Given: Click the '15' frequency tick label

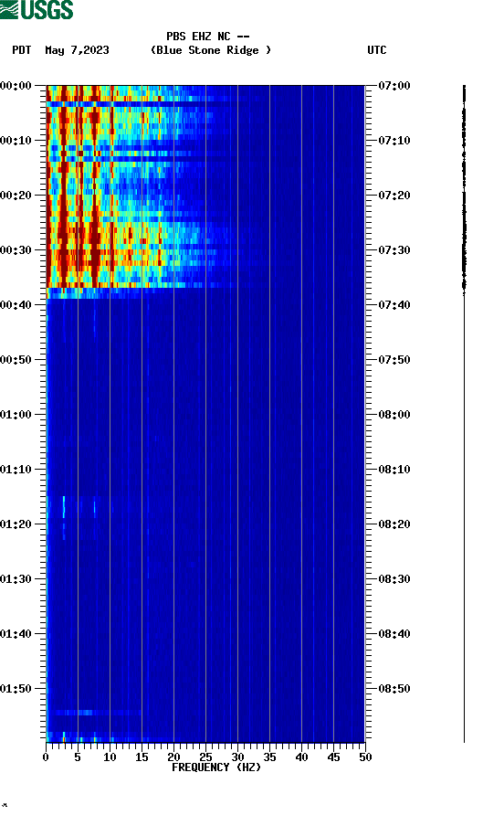Looking at the screenshot, I should tap(142, 757).
